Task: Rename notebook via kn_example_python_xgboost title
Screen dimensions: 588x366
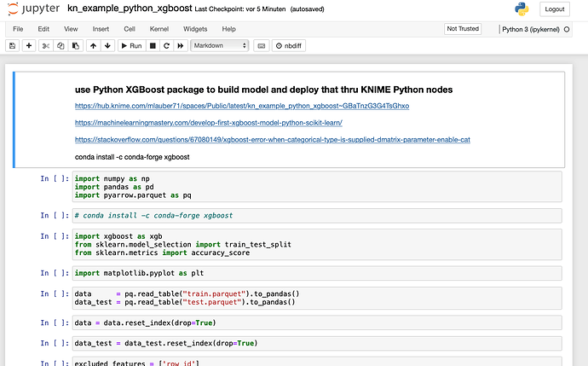Action: pyautogui.click(x=130, y=9)
